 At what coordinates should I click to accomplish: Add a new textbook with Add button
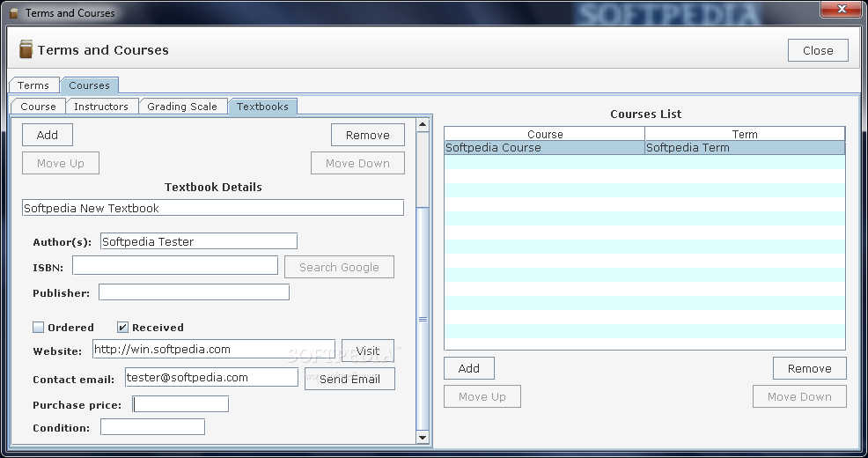pyautogui.click(x=47, y=135)
